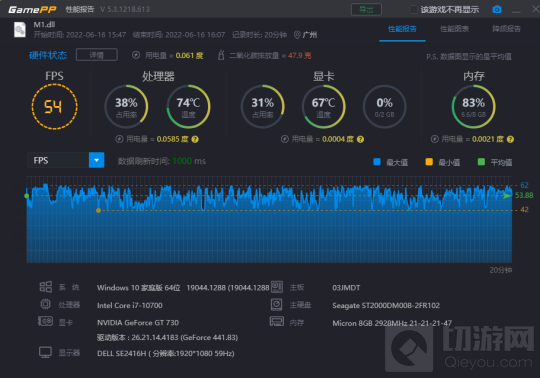Click the monitor icon beside DELL SE2416H
The image size is (540, 378).
pyautogui.click(x=45, y=353)
